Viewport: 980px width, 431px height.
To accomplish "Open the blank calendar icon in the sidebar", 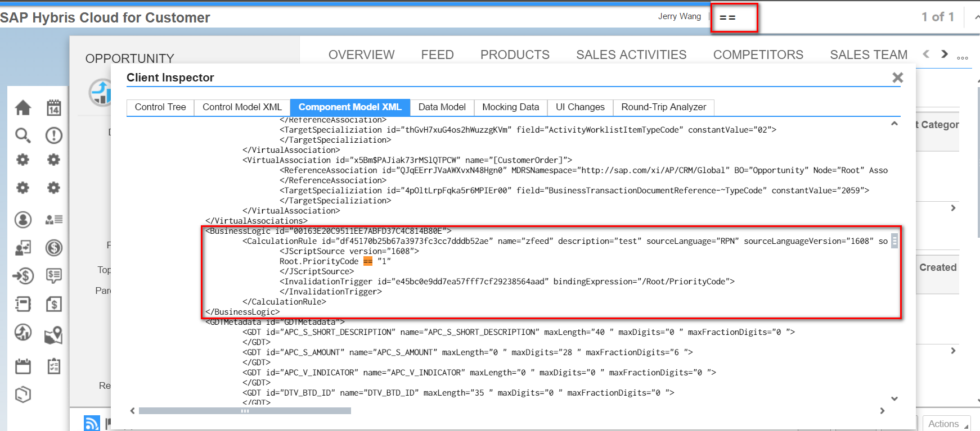I will point(23,366).
